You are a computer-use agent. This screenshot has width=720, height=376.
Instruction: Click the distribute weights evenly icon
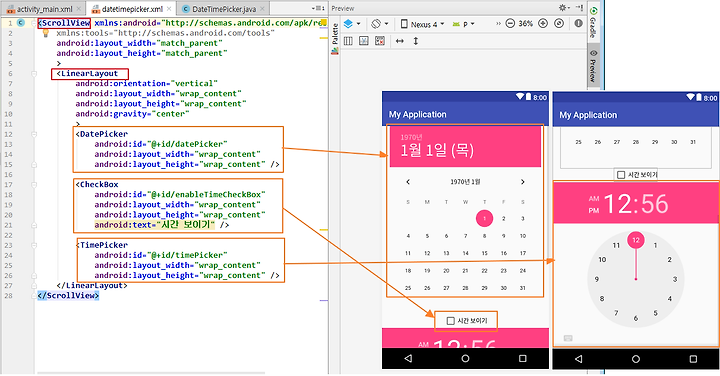364,41
